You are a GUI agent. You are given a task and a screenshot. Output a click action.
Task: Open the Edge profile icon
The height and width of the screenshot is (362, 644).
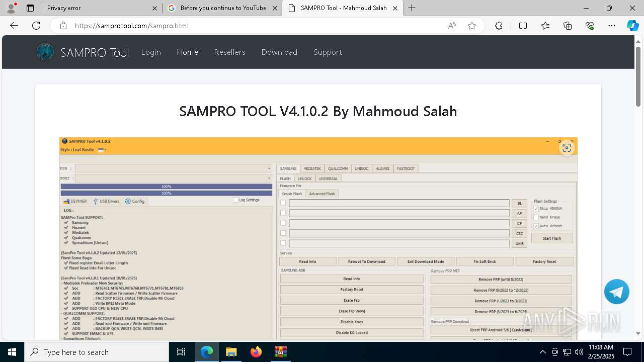pyautogui.click(x=11, y=8)
